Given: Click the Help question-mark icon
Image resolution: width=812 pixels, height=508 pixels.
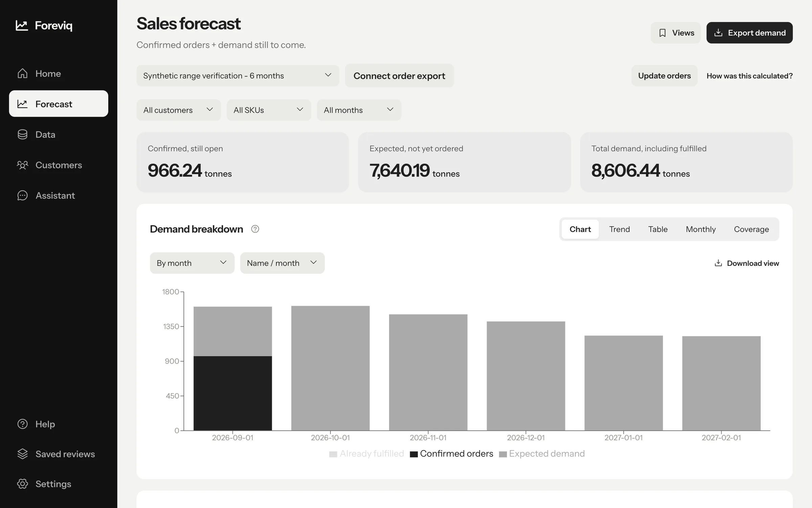Looking at the screenshot, I should click(22, 424).
